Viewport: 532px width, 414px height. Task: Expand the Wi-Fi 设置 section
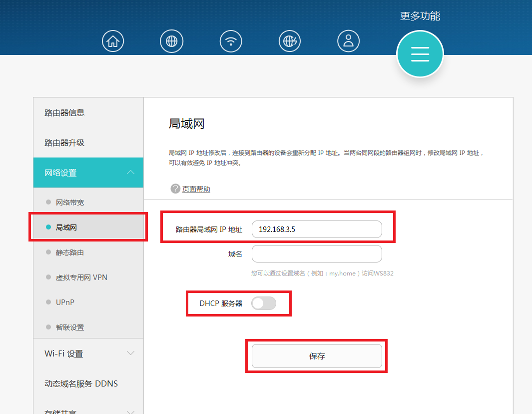click(x=130, y=353)
